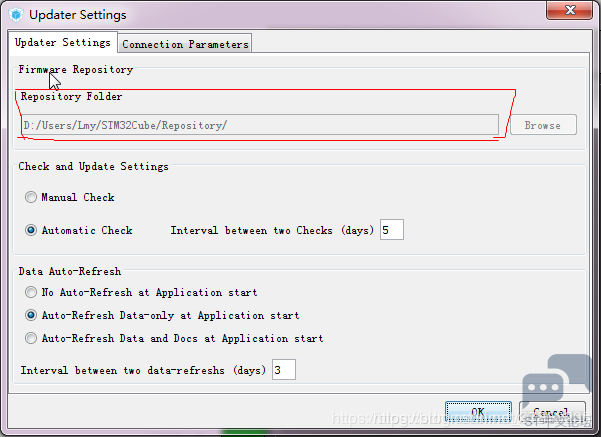Image resolution: width=601 pixels, height=437 pixels.
Task: Switch to the Connection Parameters tab
Action: pos(185,44)
